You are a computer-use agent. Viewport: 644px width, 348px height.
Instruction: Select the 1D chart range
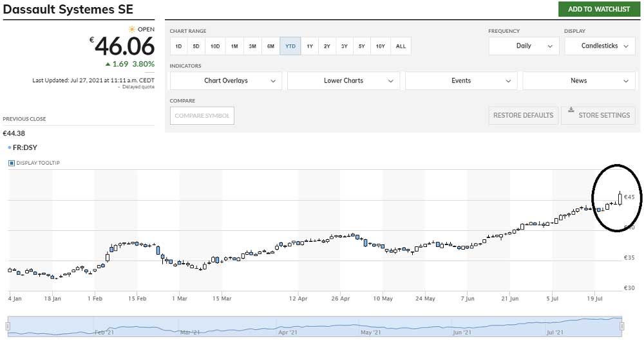point(178,46)
